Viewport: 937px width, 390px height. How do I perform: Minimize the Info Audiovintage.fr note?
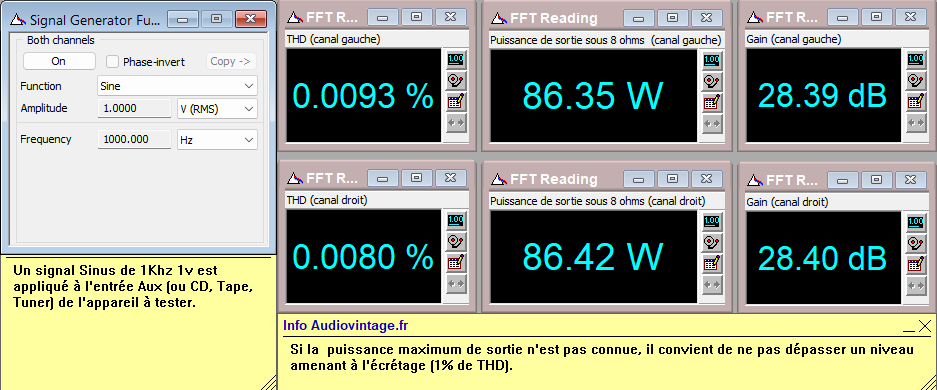tap(909, 327)
